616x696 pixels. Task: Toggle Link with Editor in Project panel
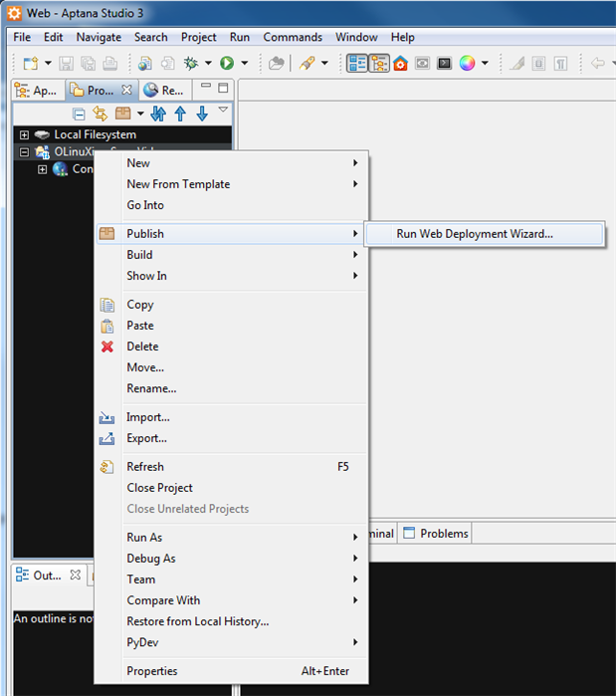tap(100, 114)
